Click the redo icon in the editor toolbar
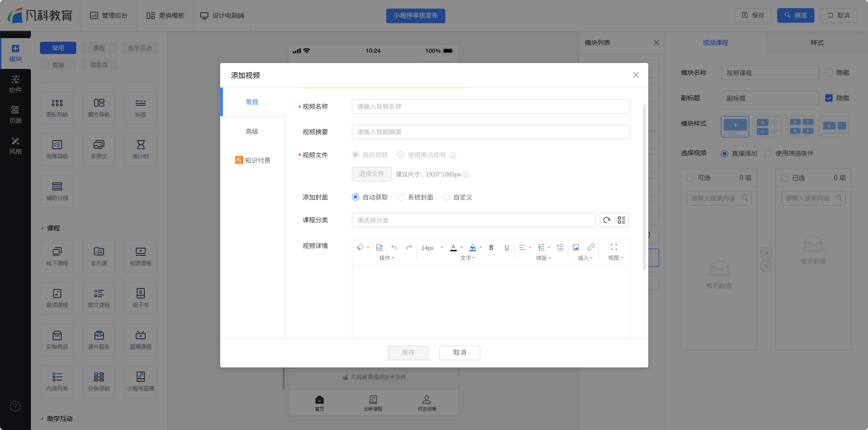 point(409,247)
